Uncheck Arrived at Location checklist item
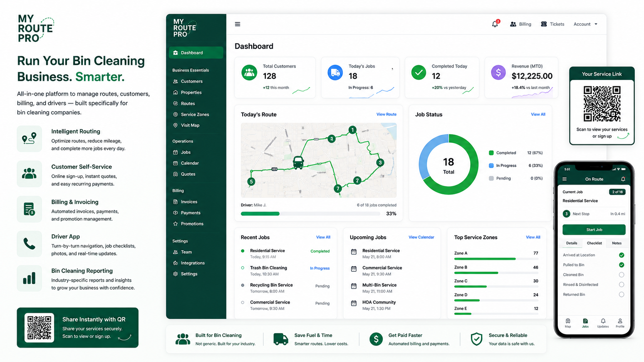This screenshot has height=362, width=644. point(621,255)
